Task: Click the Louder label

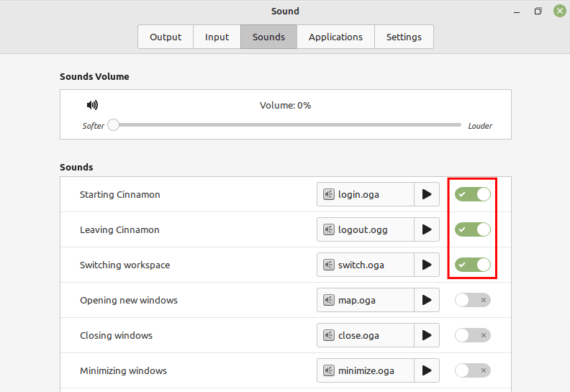Action: pos(480,126)
